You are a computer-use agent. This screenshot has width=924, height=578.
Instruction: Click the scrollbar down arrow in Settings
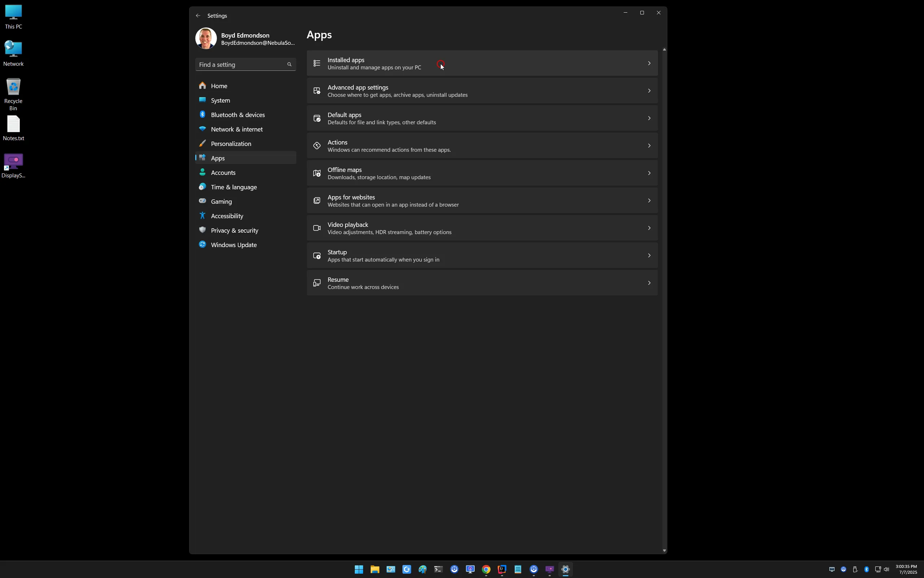coord(664,551)
